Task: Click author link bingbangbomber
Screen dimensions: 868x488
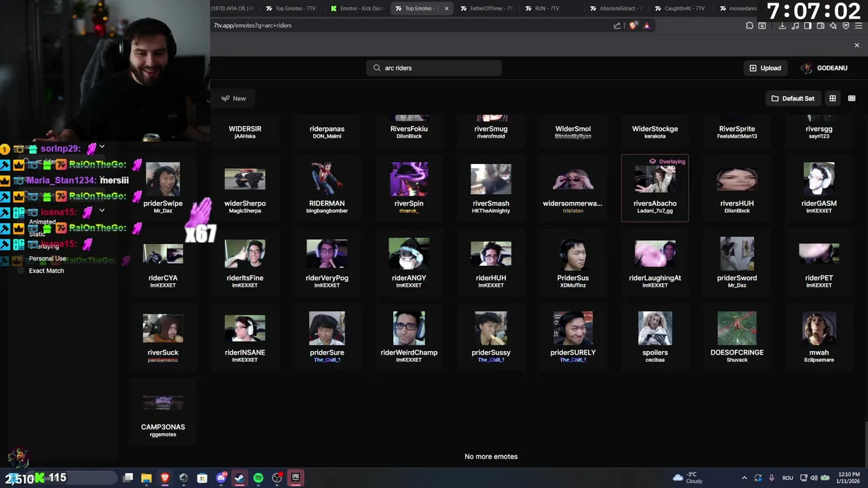Action: [327, 211]
